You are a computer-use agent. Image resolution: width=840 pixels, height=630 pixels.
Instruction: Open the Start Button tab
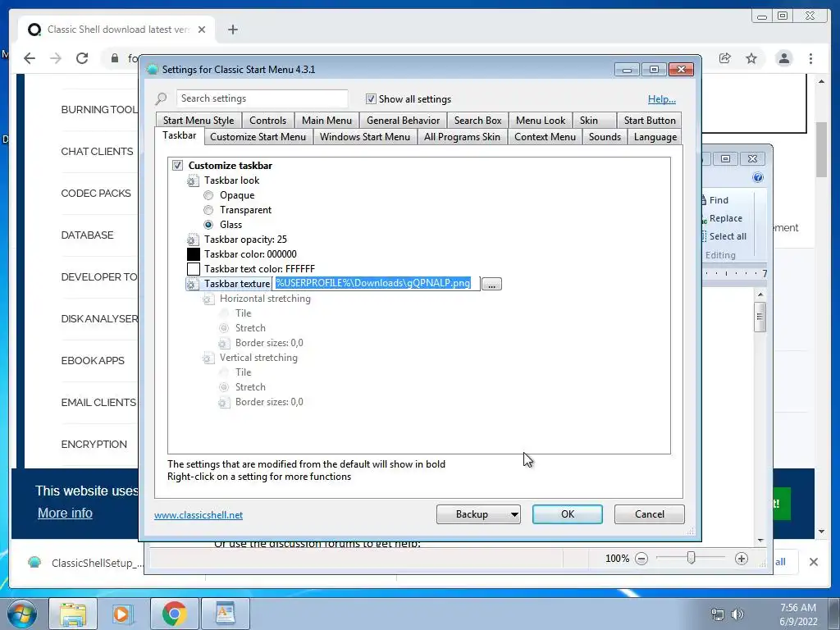(x=650, y=121)
